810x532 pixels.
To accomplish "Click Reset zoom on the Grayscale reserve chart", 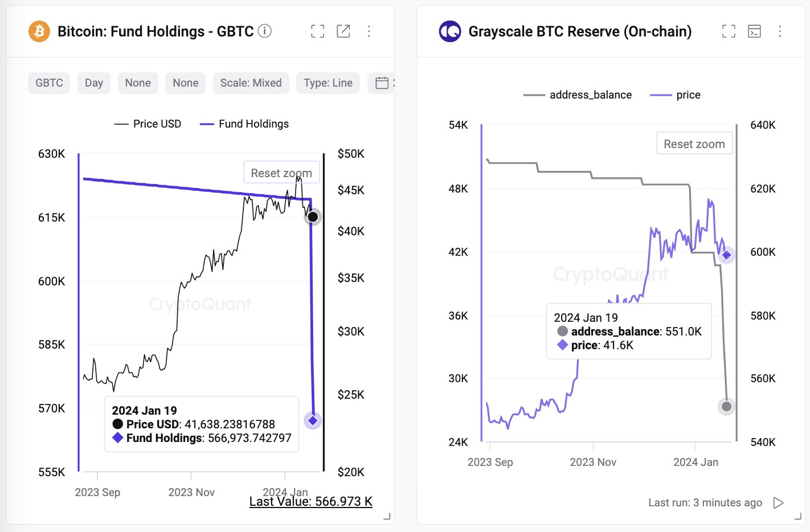I will (x=694, y=143).
